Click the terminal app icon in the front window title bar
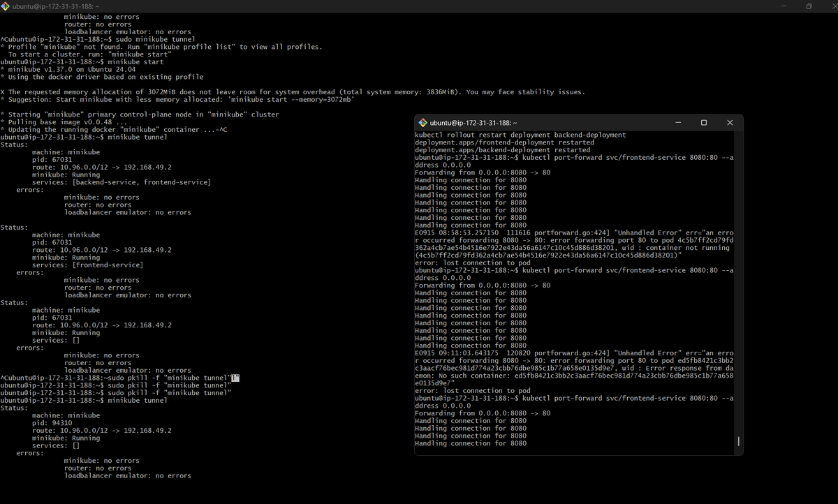Image resolution: width=838 pixels, height=504 pixels. pyautogui.click(x=422, y=123)
